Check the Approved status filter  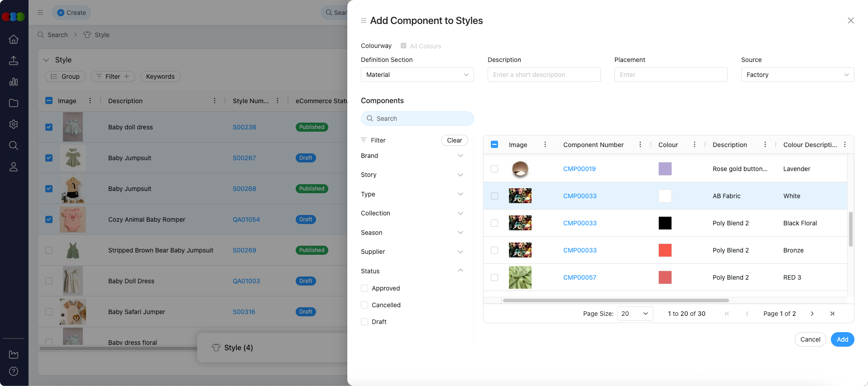click(364, 288)
